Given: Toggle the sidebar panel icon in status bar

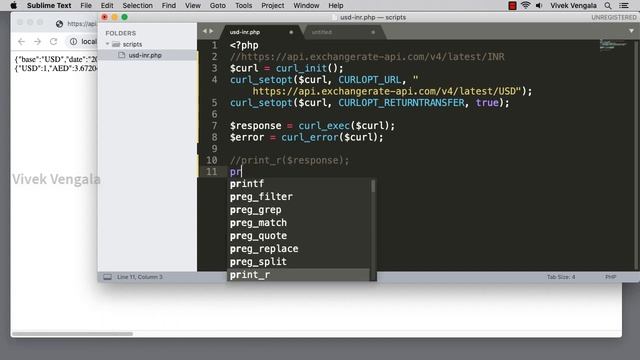Looking at the screenshot, I should pos(107,277).
